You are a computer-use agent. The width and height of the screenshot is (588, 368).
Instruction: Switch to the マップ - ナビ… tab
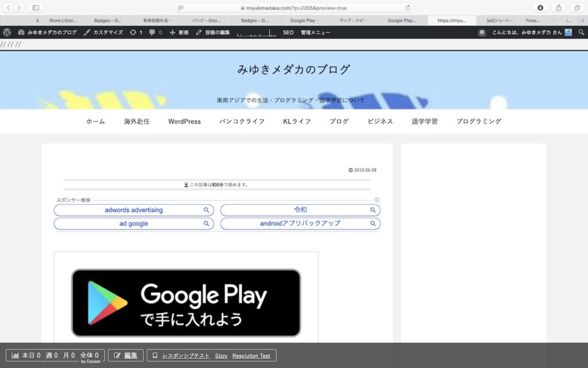(x=353, y=21)
